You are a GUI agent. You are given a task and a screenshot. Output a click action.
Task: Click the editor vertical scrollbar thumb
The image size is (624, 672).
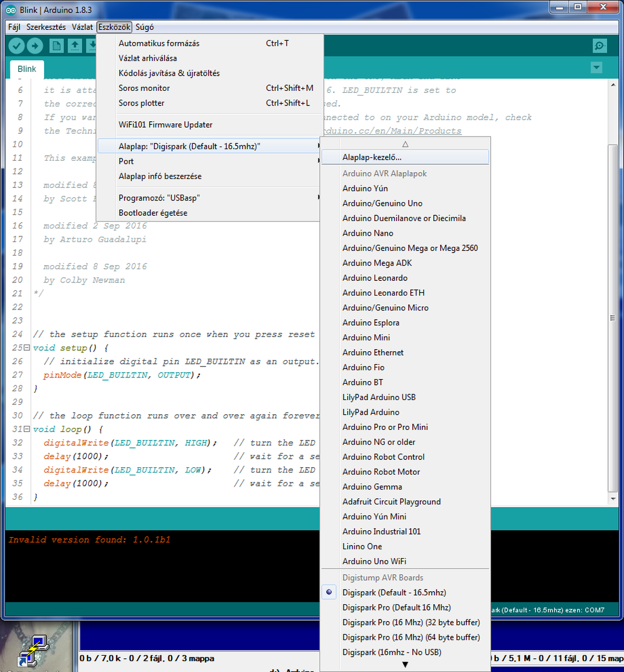(612, 318)
